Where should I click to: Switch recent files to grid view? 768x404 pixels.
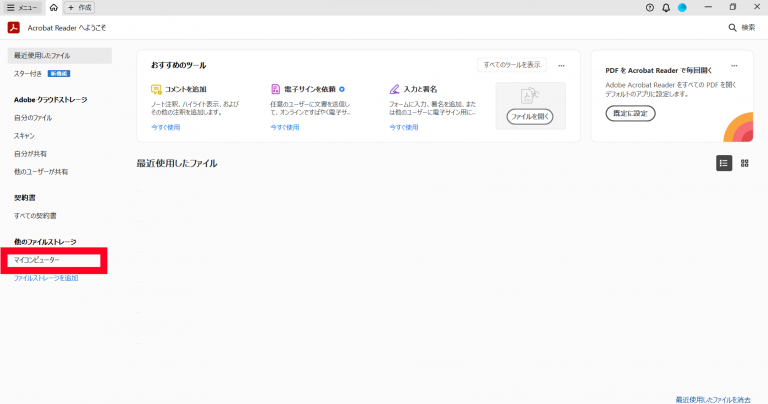click(744, 163)
